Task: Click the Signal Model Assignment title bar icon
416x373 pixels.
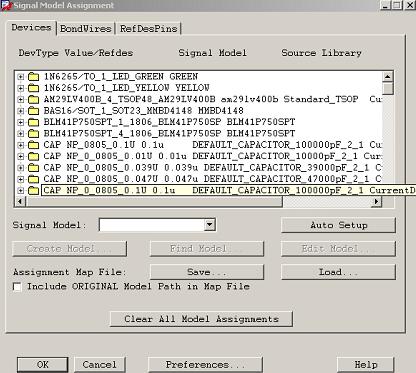Action: pyautogui.click(x=6, y=5)
